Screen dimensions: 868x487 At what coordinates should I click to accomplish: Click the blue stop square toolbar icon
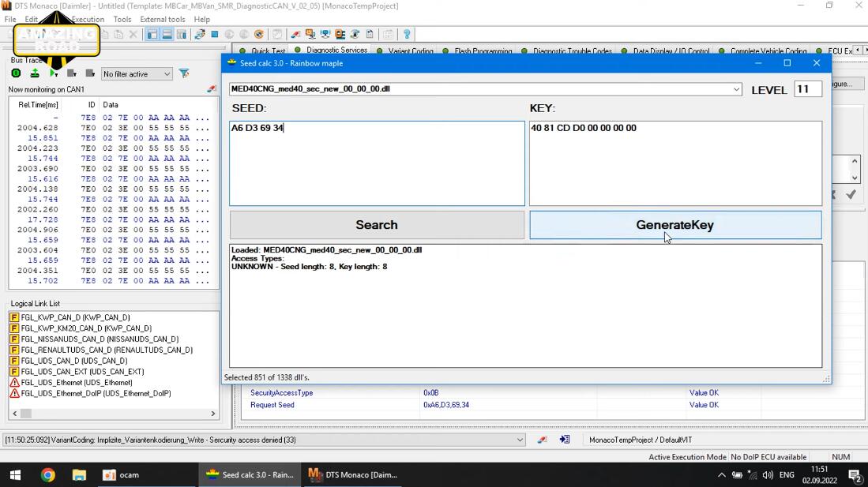[215, 34]
